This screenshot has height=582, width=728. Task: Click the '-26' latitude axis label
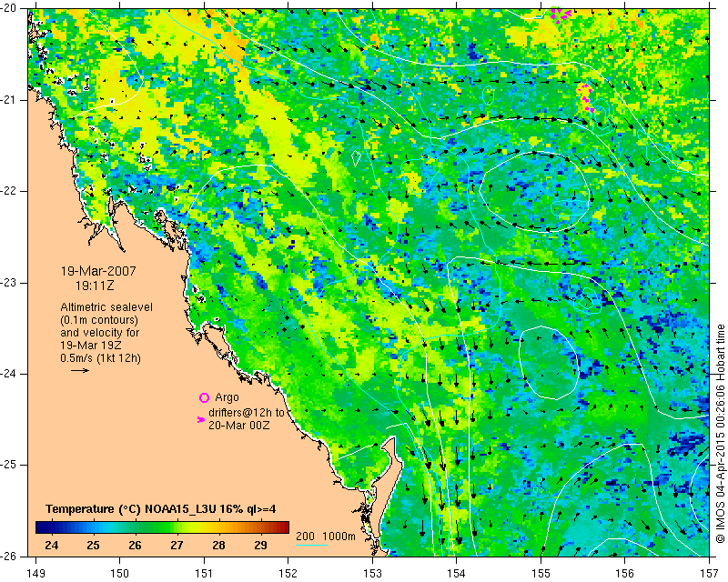click(8, 556)
